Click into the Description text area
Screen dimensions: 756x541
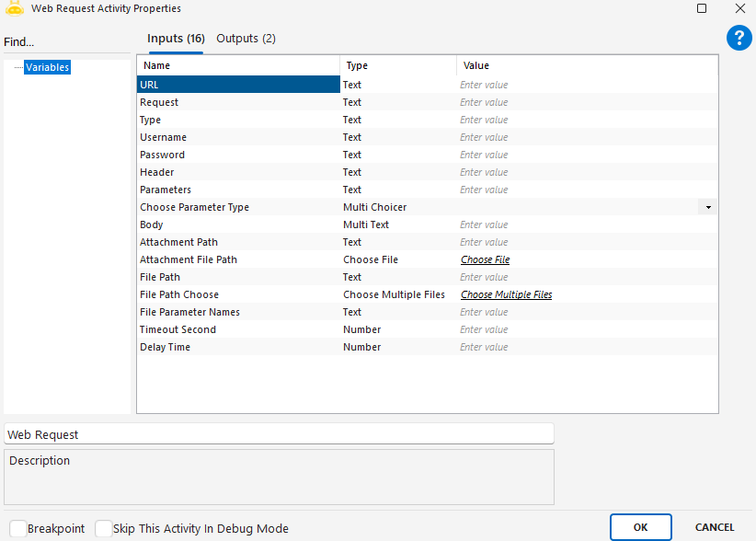point(279,477)
